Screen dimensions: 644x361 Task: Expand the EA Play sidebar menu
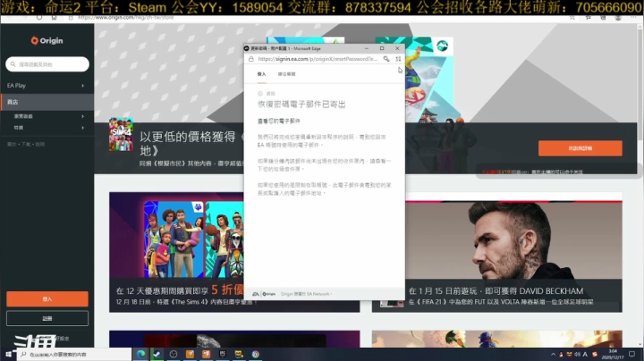[x=47, y=85]
